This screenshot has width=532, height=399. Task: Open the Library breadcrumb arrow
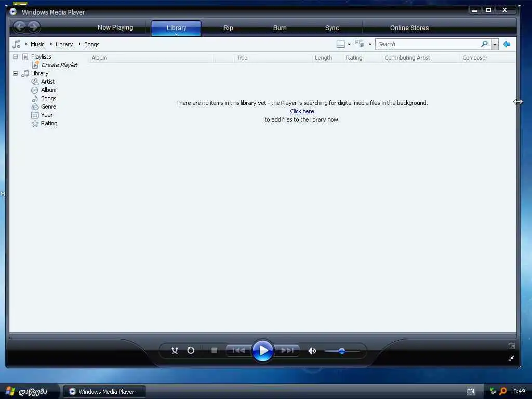click(x=51, y=44)
